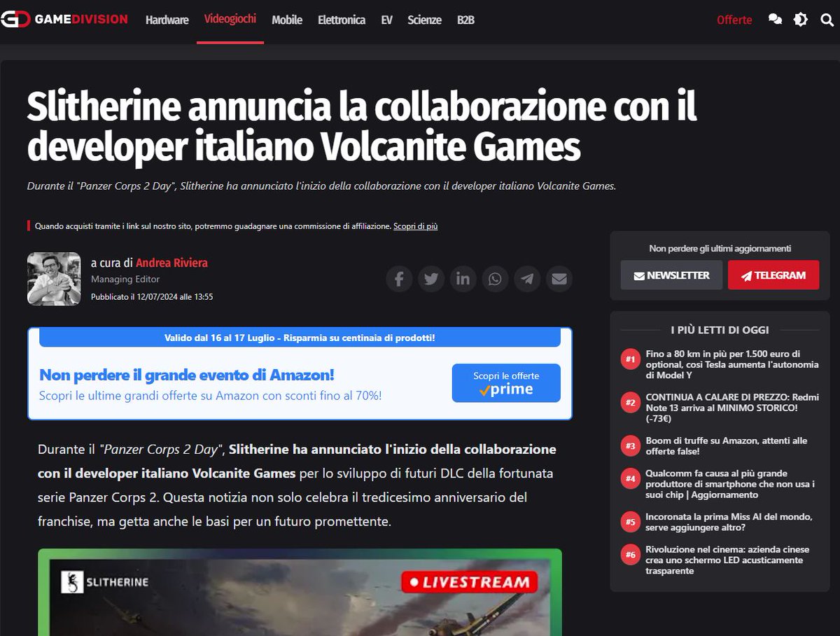Viewport: 840px width, 636px height.
Task: Select the Videogiochi tab
Action: pyautogui.click(x=230, y=19)
